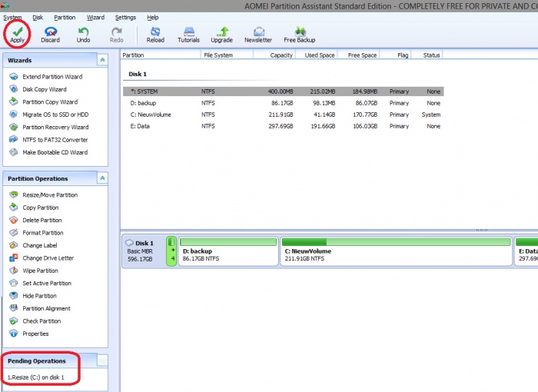Discard pending changes via Discard icon
The image size is (538, 392).
50,33
